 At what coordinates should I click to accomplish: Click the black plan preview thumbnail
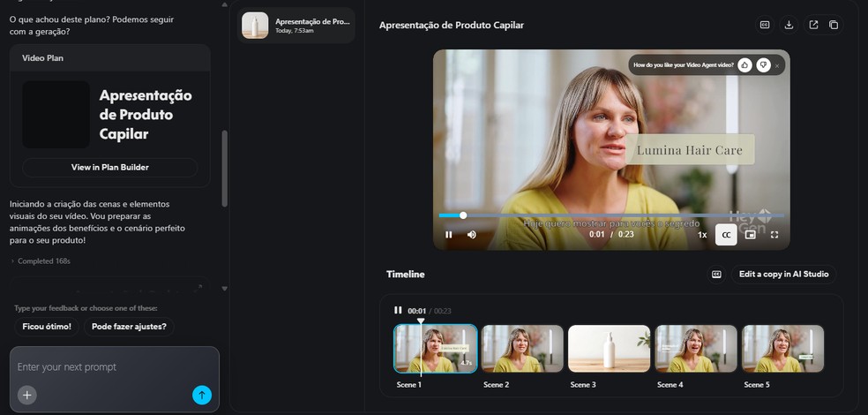click(56, 115)
